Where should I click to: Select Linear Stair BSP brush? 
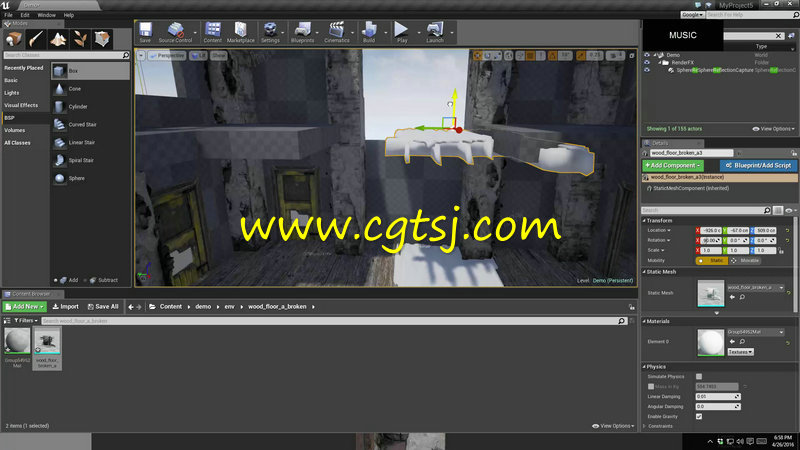tap(90, 142)
